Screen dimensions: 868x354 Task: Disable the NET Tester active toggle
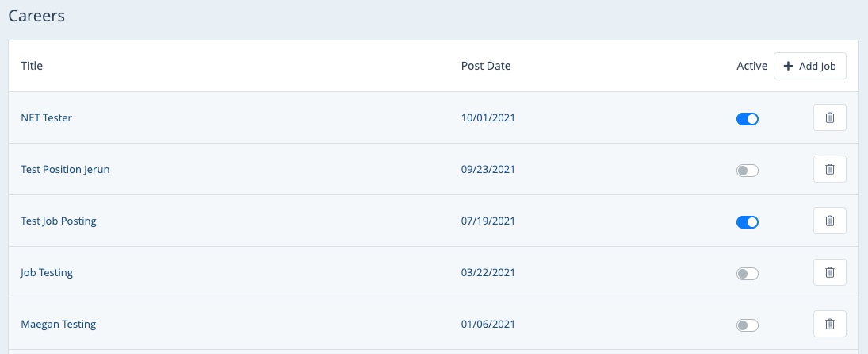[748, 119]
